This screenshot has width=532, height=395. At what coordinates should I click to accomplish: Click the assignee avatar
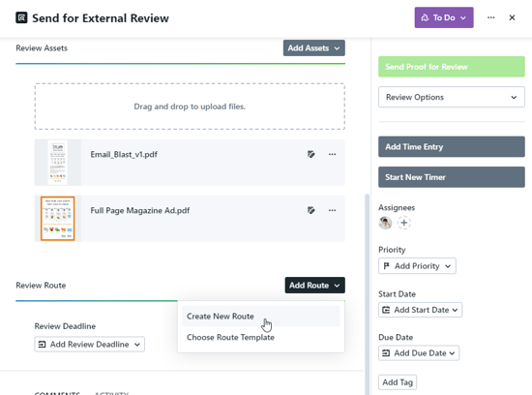[x=385, y=223]
